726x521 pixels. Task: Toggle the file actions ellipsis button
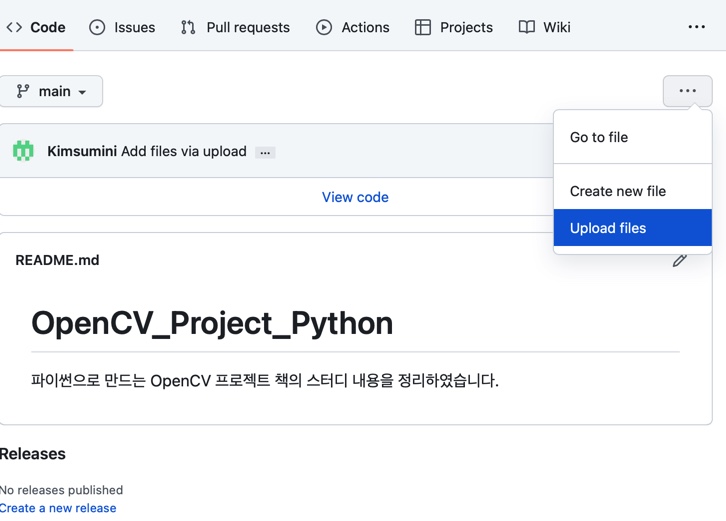click(688, 91)
